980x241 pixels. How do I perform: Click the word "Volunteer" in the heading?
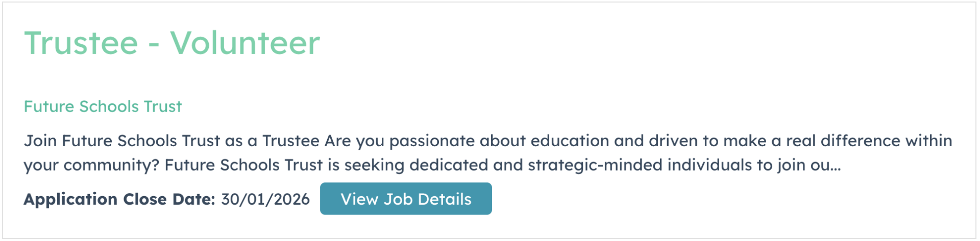245,43
